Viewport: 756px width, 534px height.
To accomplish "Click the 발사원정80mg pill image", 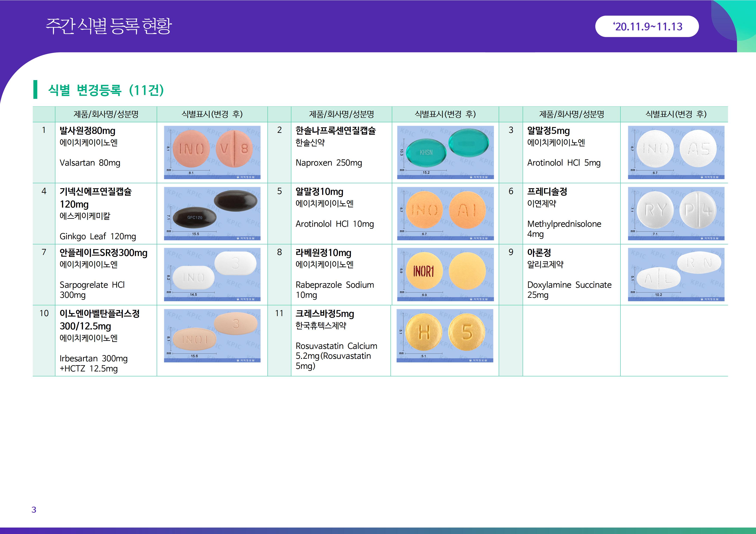I will 212,152.
